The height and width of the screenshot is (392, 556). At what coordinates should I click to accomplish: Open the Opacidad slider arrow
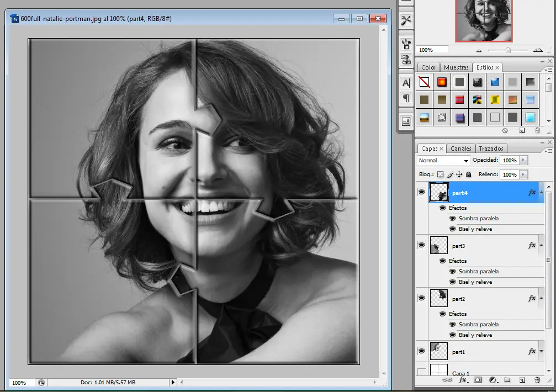[523, 160]
